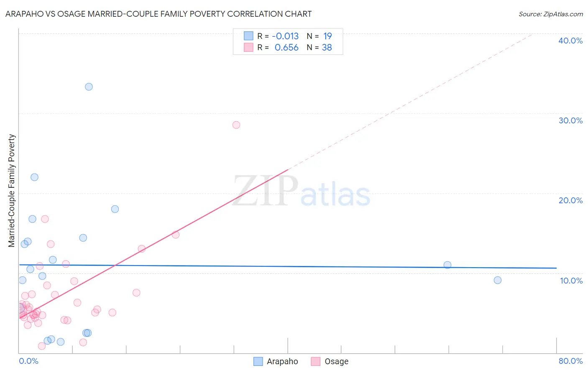Click the Arapaho point at far right near 9%
This screenshot has height=373, width=588.
(x=498, y=280)
